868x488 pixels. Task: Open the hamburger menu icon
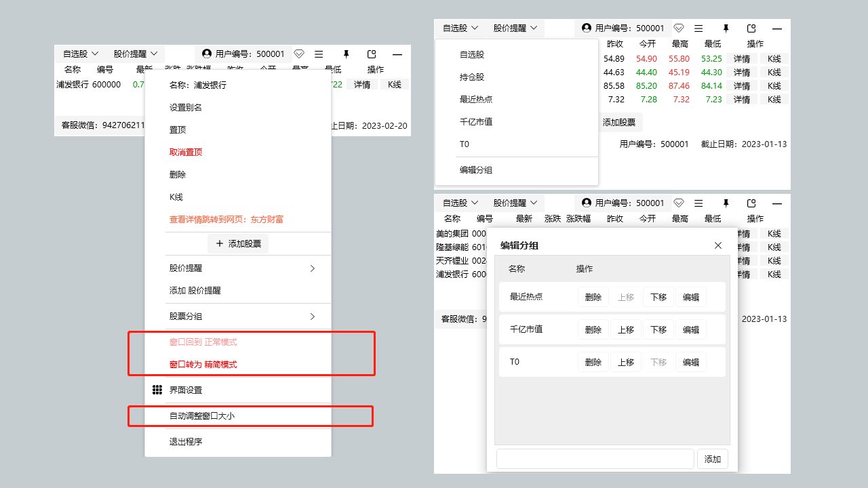point(319,54)
